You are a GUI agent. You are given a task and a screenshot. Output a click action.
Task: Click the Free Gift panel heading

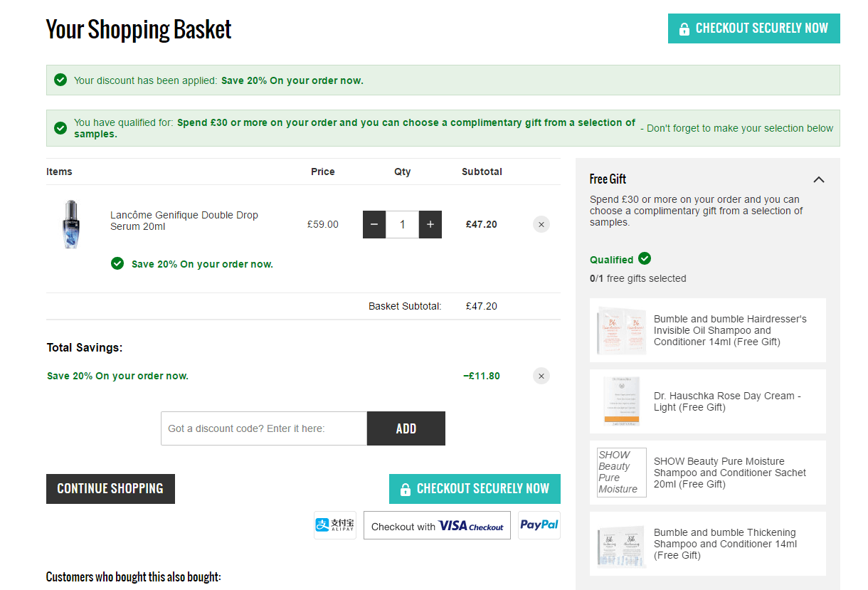(x=608, y=179)
